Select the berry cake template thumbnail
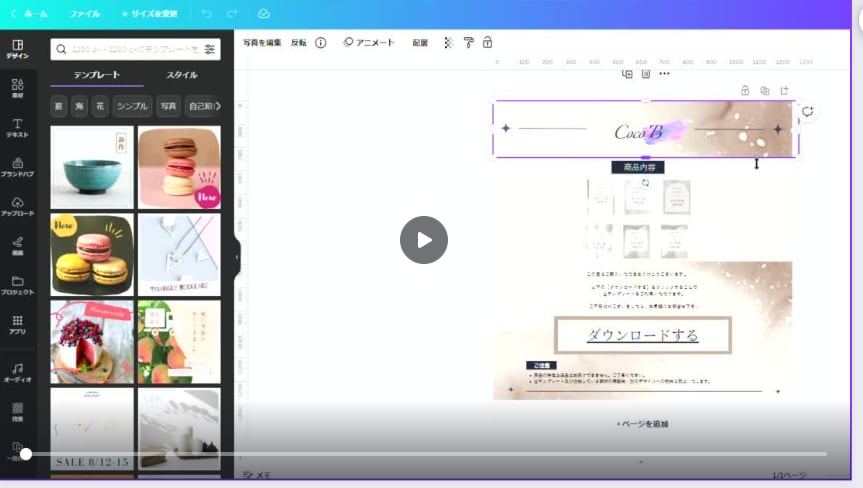Image resolution: width=863 pixels, height=488 pixels. click(92, 342)
